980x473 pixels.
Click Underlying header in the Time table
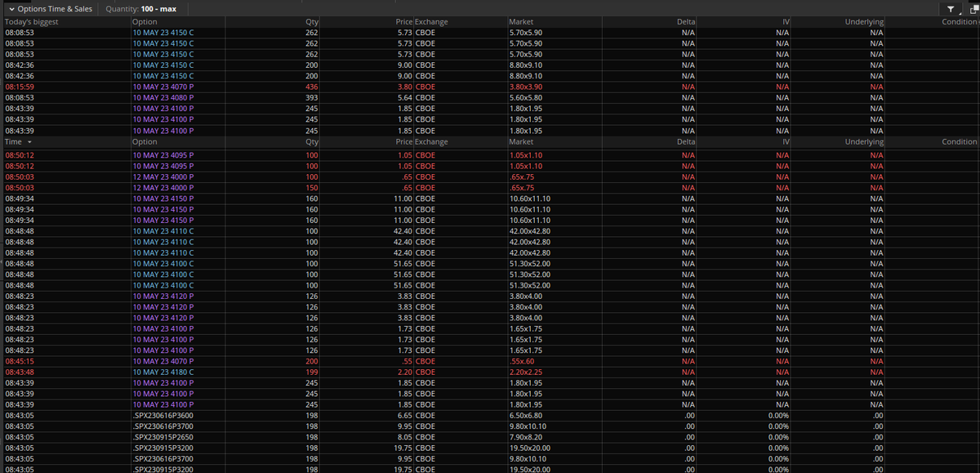(864, 142)
